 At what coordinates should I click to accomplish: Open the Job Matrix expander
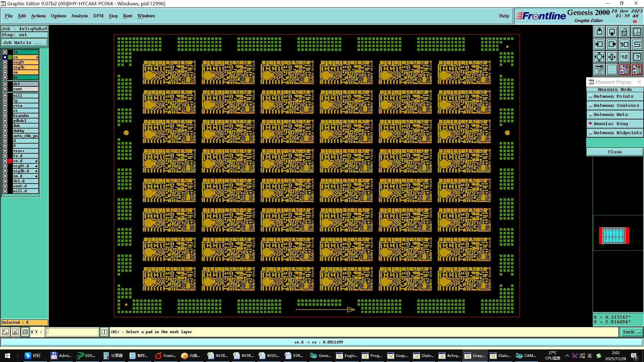pyautogui.click(x=25, y=42)
